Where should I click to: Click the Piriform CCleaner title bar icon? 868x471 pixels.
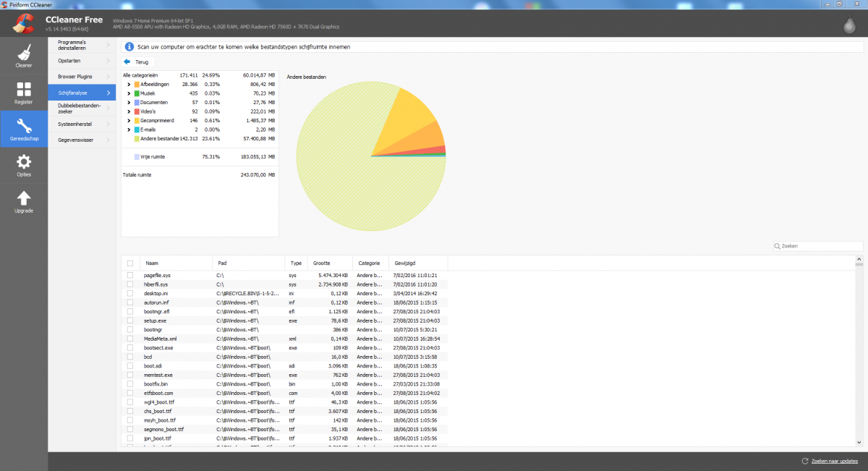(5, 4)
